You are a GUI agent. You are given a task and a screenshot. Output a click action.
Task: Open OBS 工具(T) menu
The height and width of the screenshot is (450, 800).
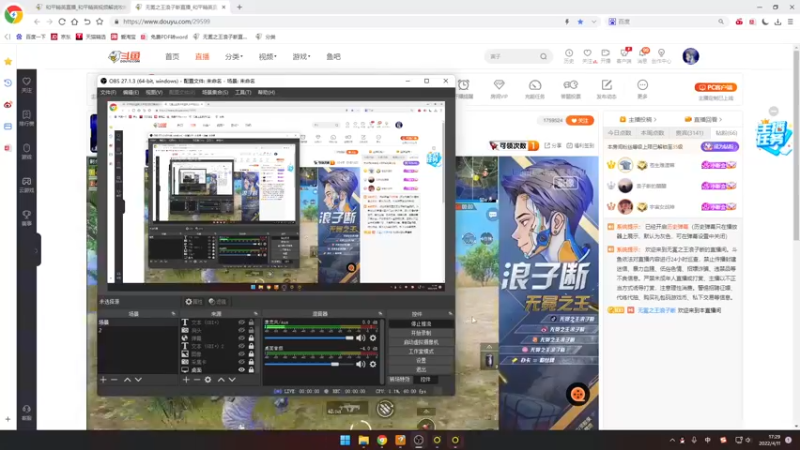(243, 92)
